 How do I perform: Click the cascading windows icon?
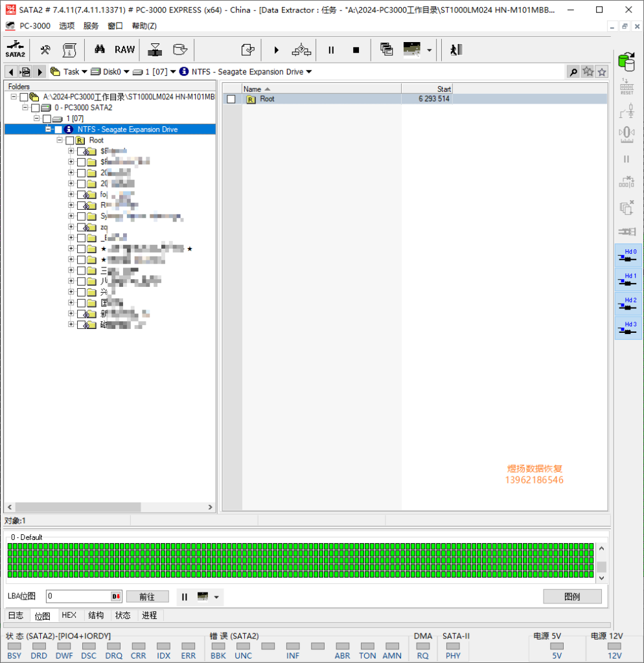point(386,49)
